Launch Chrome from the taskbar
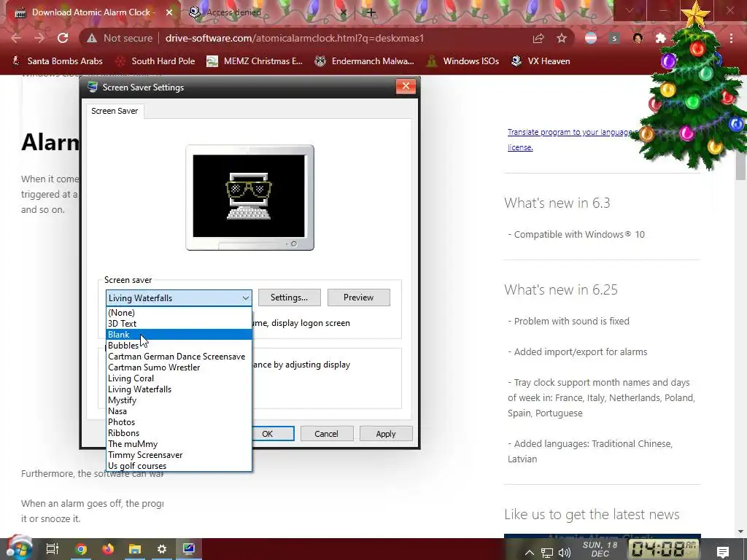The height and width of the screenshot is (560, 747). 81,549
